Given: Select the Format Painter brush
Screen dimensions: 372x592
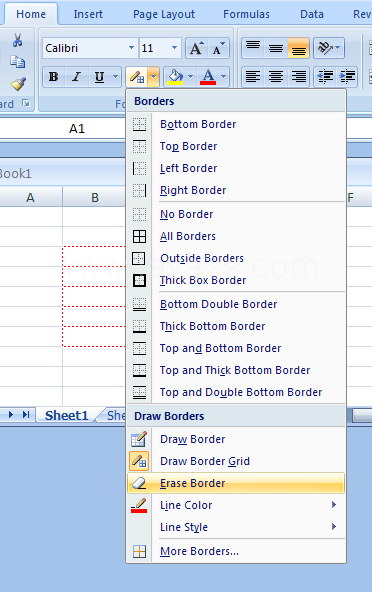Looking at the screenshot, I should [x=18, y=84].
